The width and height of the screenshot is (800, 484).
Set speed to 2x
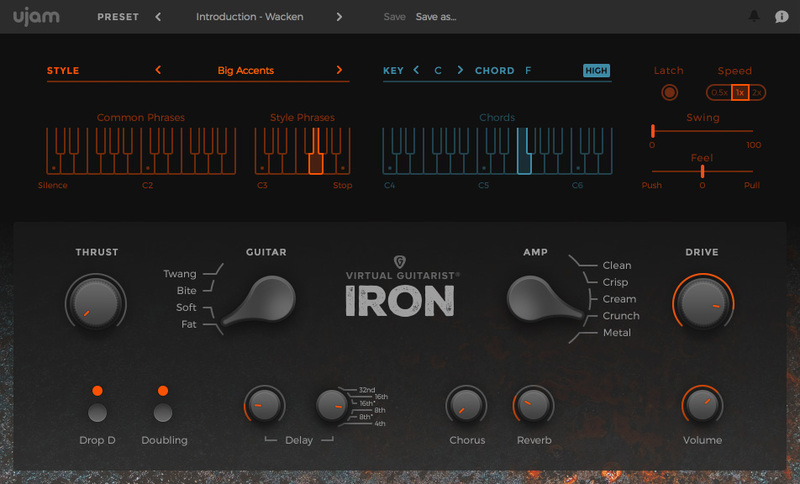pyautogui.click(x=757, y=93)
